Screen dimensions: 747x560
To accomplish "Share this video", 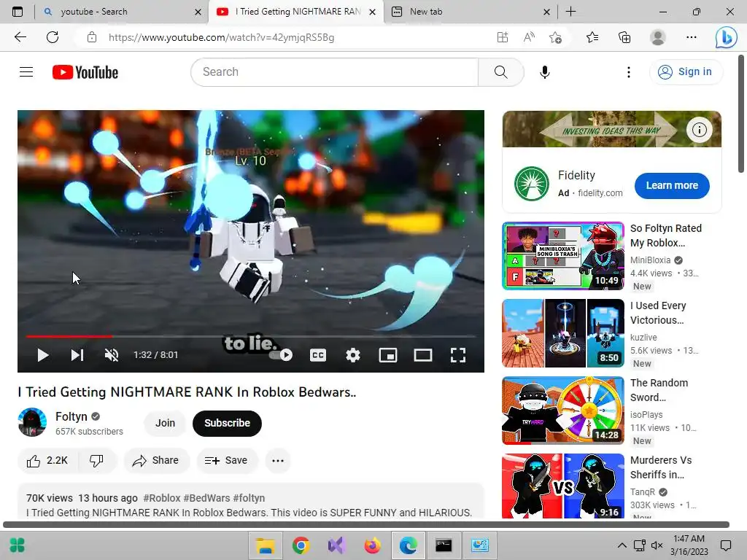I will [156, 461].
